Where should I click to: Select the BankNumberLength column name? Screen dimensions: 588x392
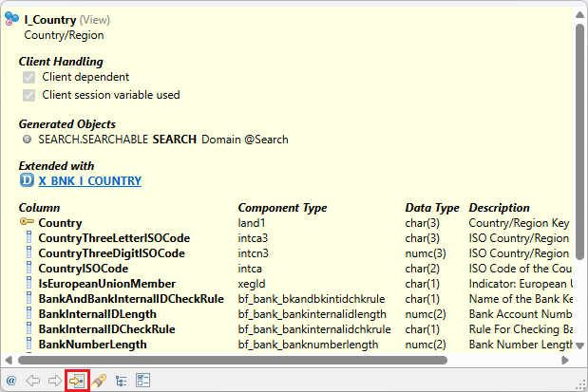(x=93, y=345)
